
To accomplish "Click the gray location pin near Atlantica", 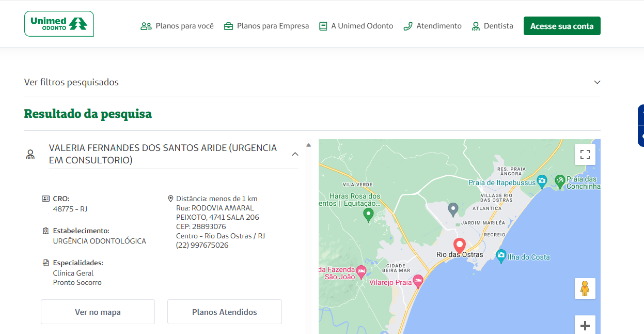I will click(453, 209).
